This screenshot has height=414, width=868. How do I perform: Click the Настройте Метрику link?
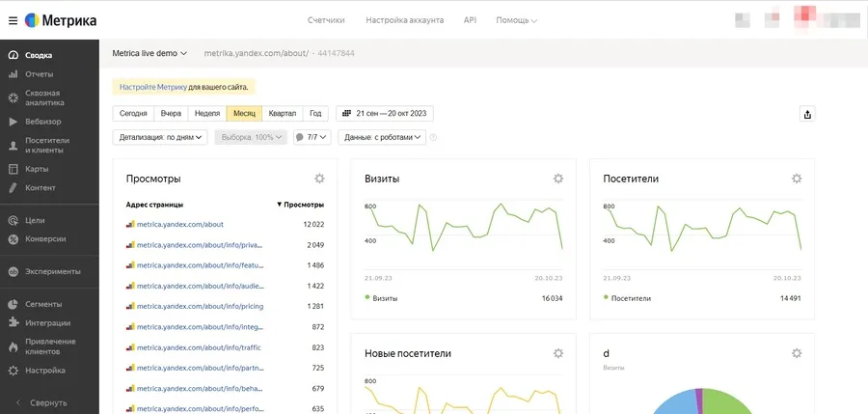[x=152, y=87]
